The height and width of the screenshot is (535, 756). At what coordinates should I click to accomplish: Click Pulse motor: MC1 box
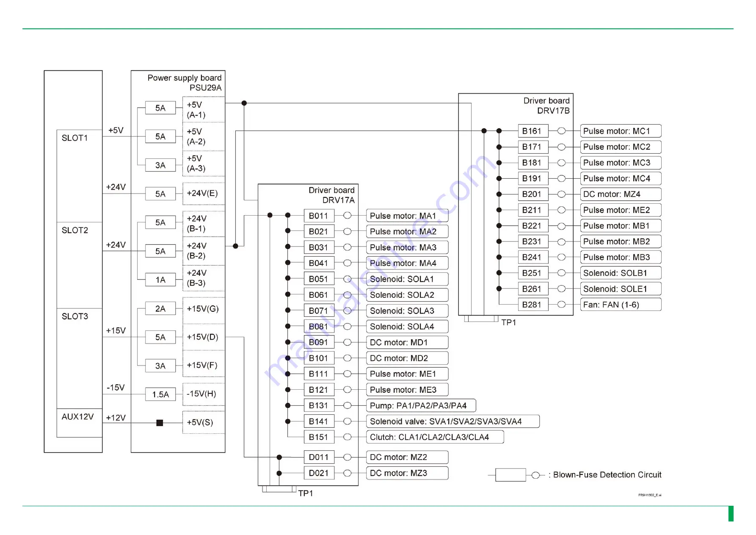[621, 131]
